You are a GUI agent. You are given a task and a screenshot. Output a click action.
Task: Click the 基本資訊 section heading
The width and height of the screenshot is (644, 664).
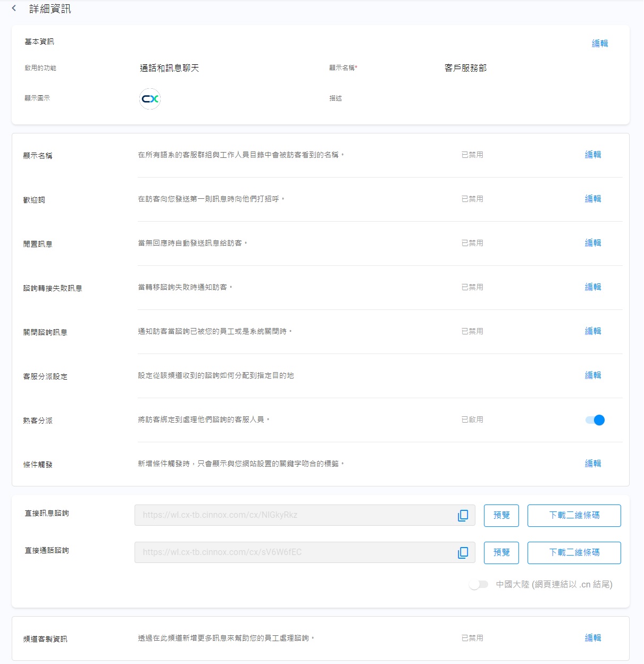coord(39,41)
